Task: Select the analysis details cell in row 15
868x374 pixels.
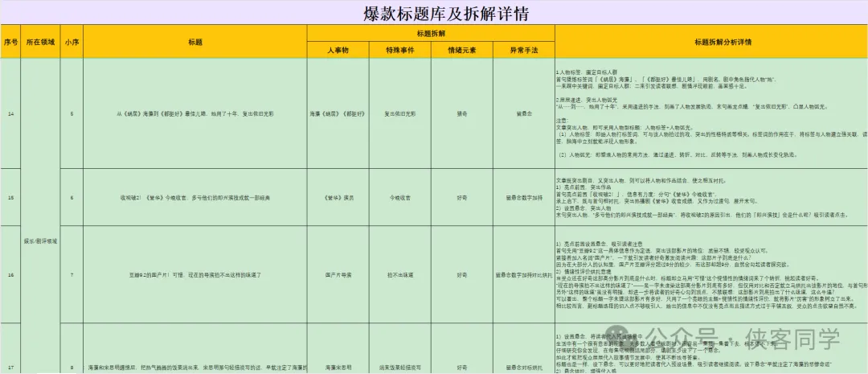Action: tap(711, 197)
